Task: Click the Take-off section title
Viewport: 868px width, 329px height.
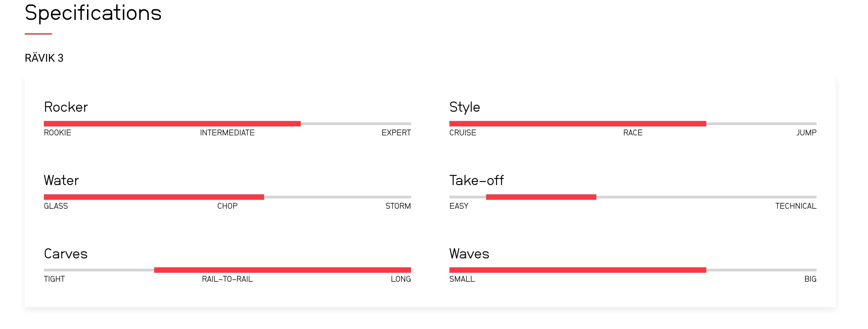Action: (476, 180)
